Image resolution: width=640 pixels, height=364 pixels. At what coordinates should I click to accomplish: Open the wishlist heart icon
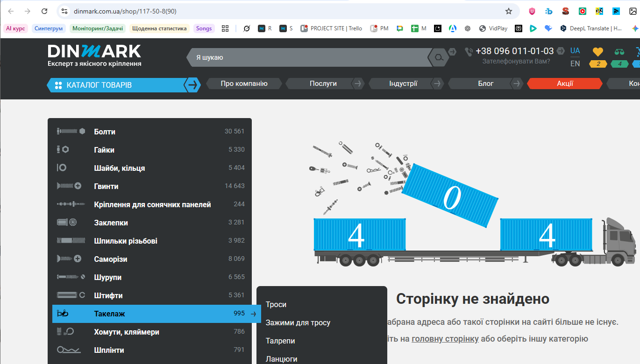598,52
